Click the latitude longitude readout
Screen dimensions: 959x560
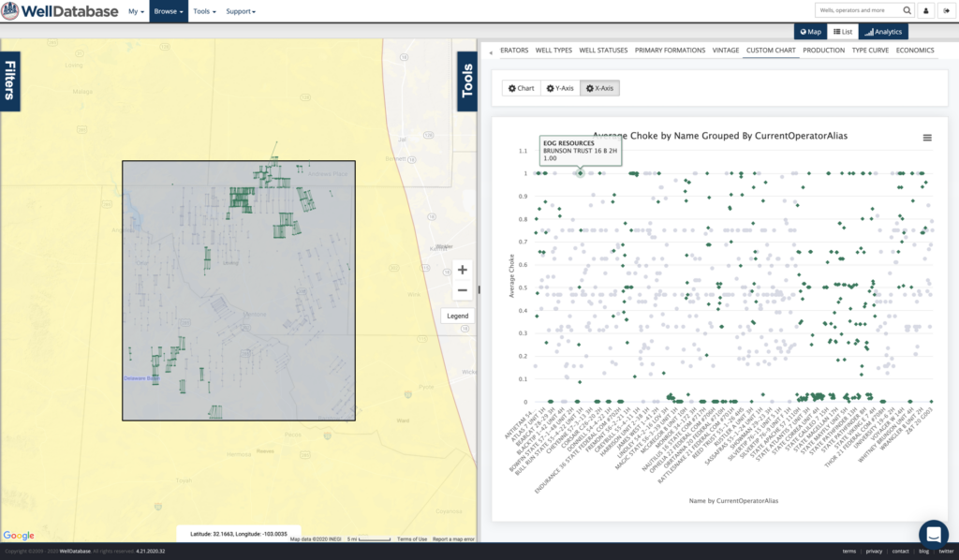coord(239,534)
